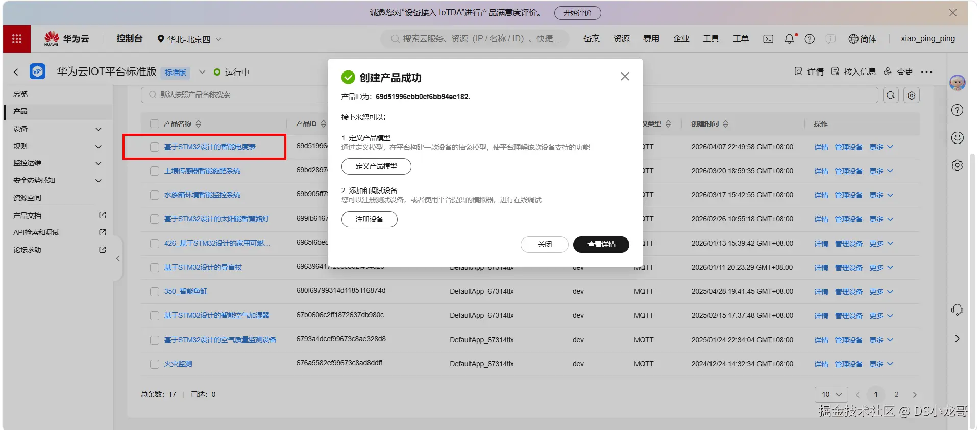Click the 查看详情 button in the dialog
This screenshot has width=980, height=430.
601,245
